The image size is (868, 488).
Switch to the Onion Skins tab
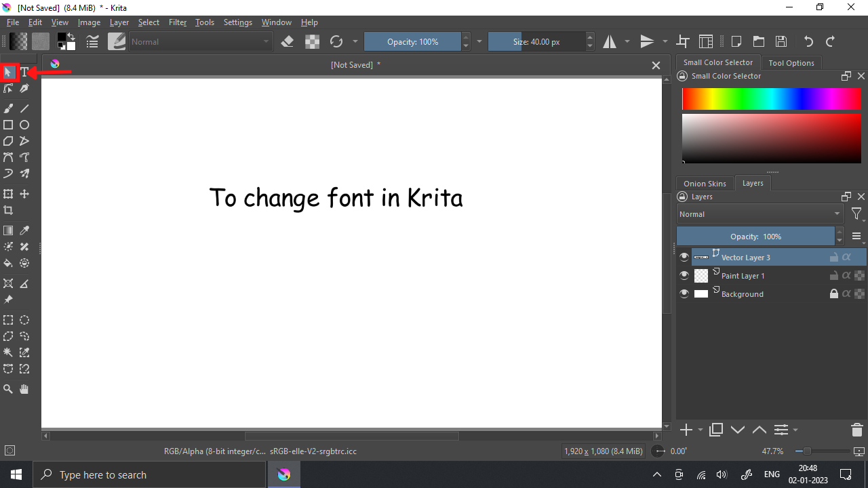[x=705, y=184]
